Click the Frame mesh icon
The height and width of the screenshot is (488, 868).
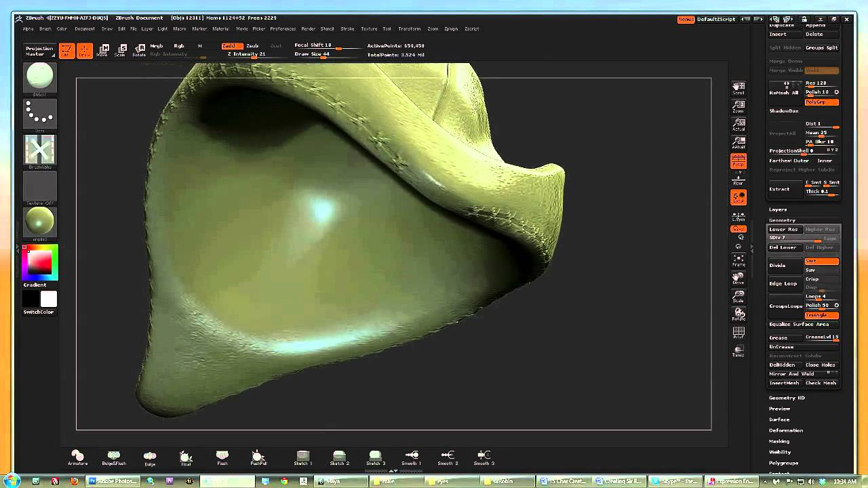coord(738,260)
